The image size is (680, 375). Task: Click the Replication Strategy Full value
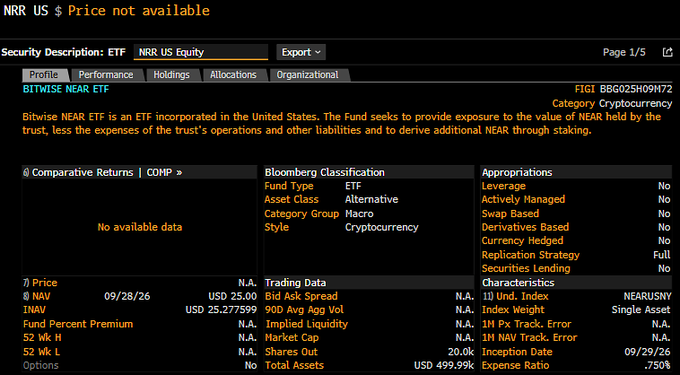point(662,255)
